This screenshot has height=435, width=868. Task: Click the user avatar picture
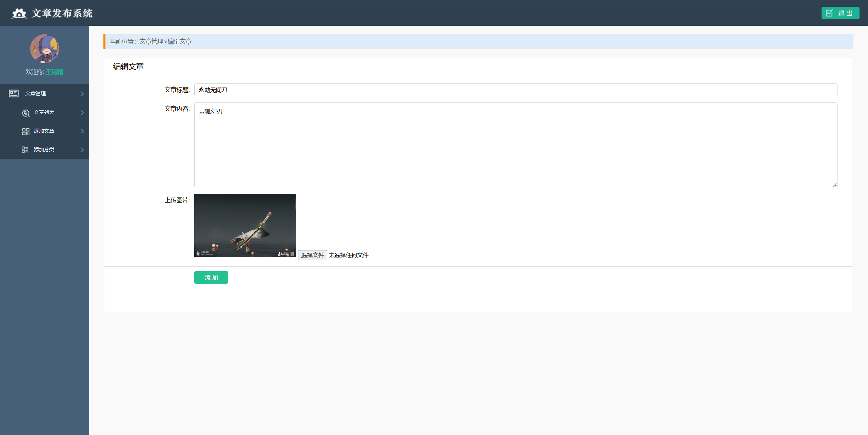[44, 49]
